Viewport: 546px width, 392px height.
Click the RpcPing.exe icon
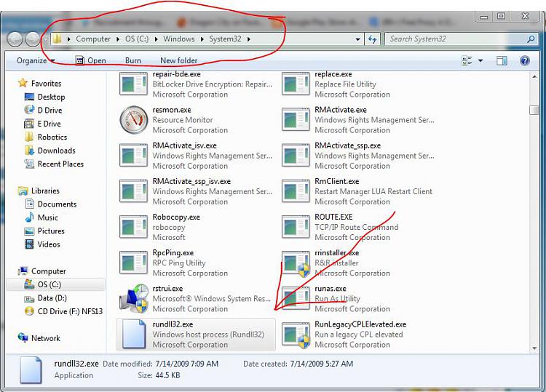click(133, 263)
